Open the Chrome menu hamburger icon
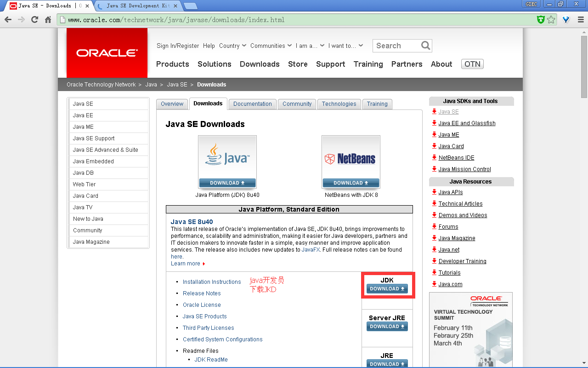Viewport: 588px width, 368px height. pyautogui.click(x=581, y=20)
